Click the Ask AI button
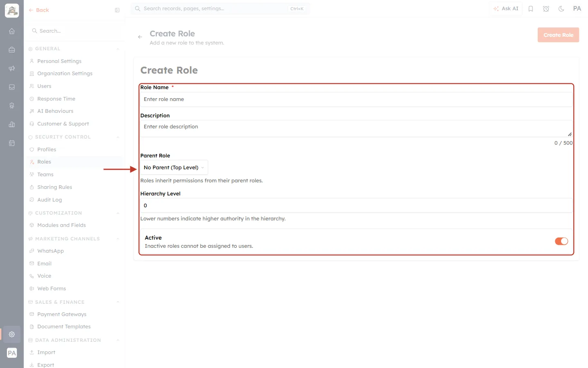 506,9
